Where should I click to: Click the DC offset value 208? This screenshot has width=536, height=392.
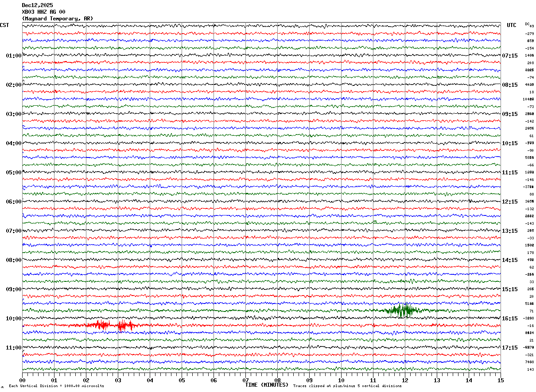[530, 63]
